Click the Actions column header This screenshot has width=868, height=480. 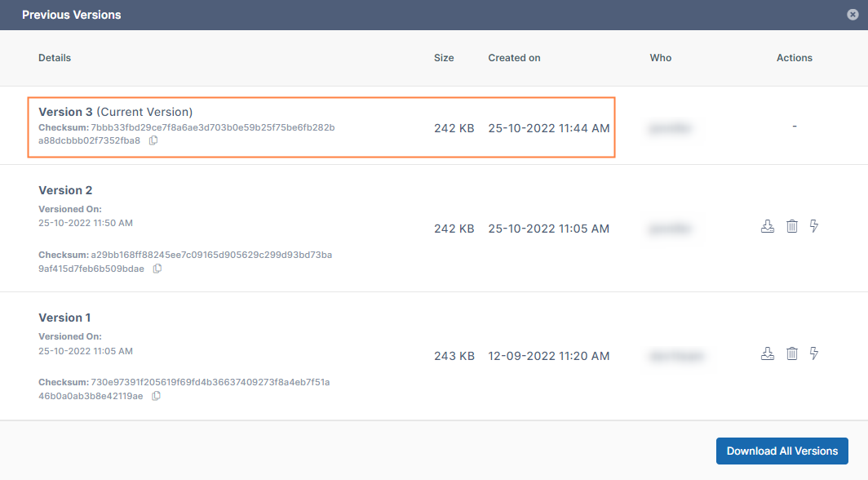pos(795,58)
